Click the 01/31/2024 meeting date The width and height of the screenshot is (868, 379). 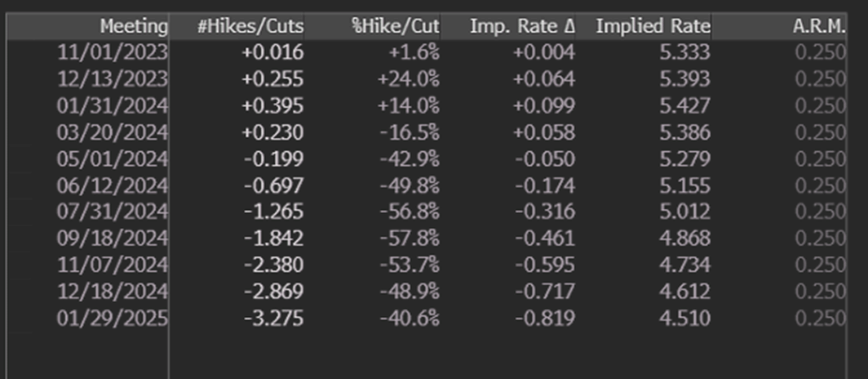coord(113,106)
